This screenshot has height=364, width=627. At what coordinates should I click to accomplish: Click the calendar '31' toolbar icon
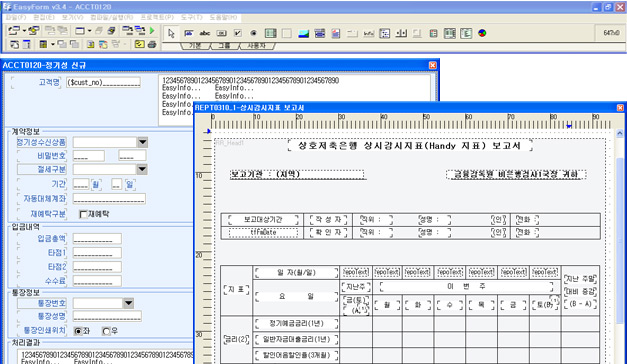pyautogui.click(x=91, y=44)
